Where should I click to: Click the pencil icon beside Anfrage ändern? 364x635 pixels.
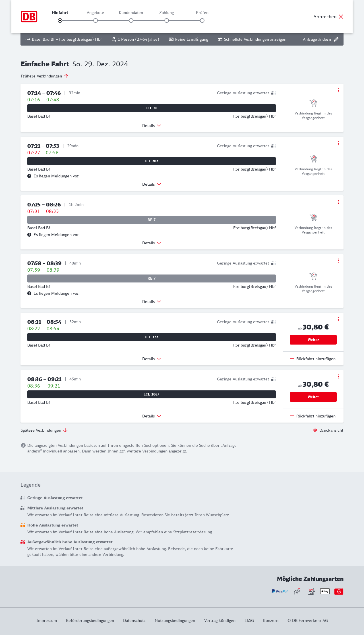[x=336, y=39]
